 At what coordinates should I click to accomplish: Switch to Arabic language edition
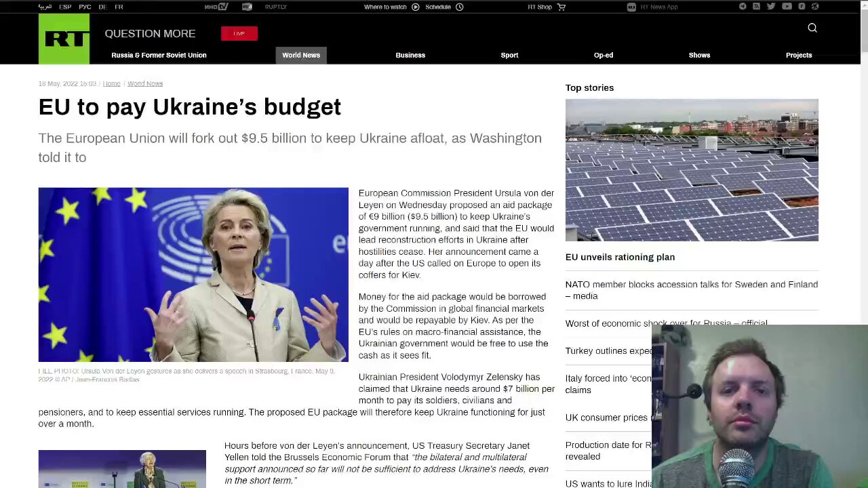[45, 7]
